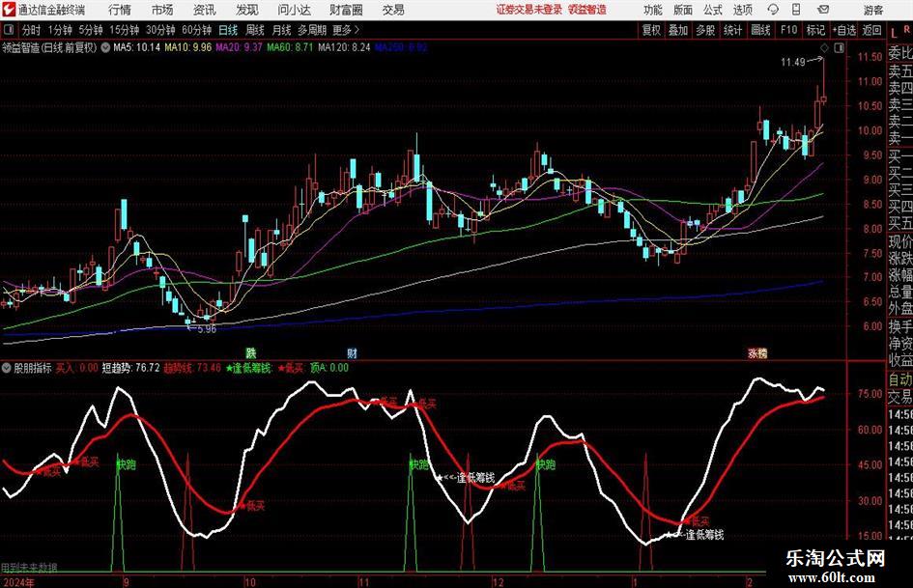The height and width of the screenshot is (588, 913).
Task: Switch to the 月线 monthly tab
Action: coord(282,30)
